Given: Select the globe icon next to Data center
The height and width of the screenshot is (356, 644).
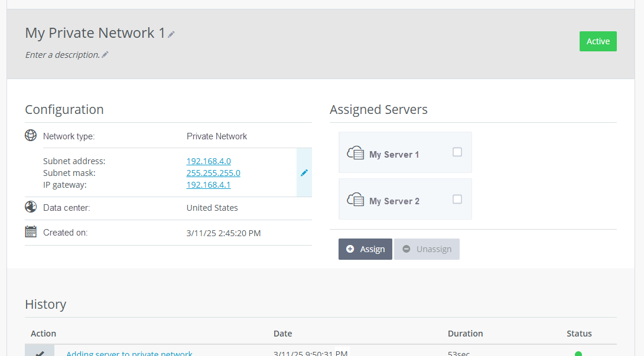Looking at the screenshot, I should tap(30, 207).
